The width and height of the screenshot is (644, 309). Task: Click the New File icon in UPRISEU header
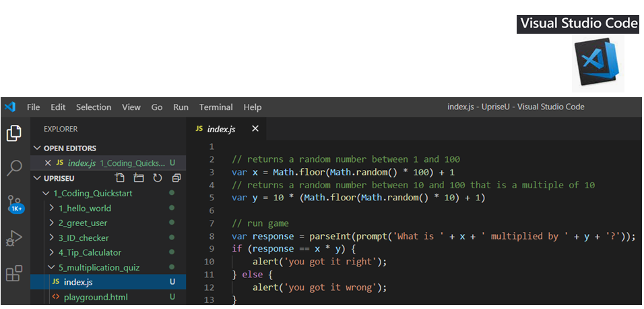coord(120,178)
